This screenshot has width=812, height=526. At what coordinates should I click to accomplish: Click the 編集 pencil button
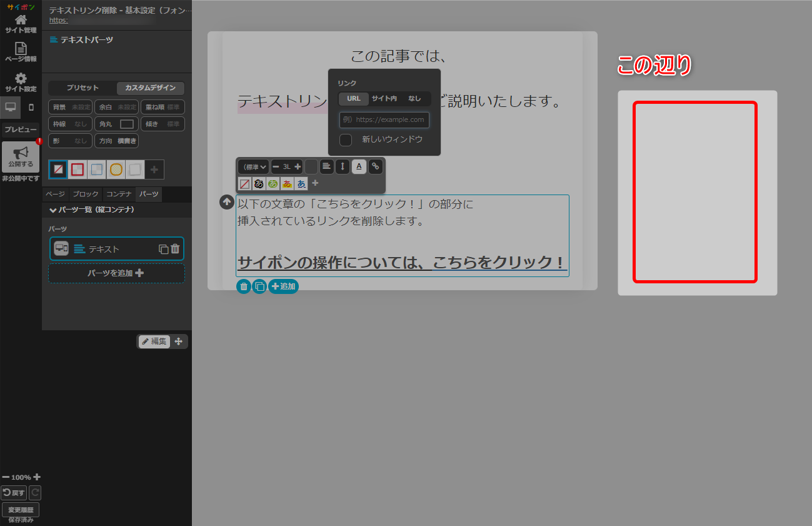coord(154,341)
